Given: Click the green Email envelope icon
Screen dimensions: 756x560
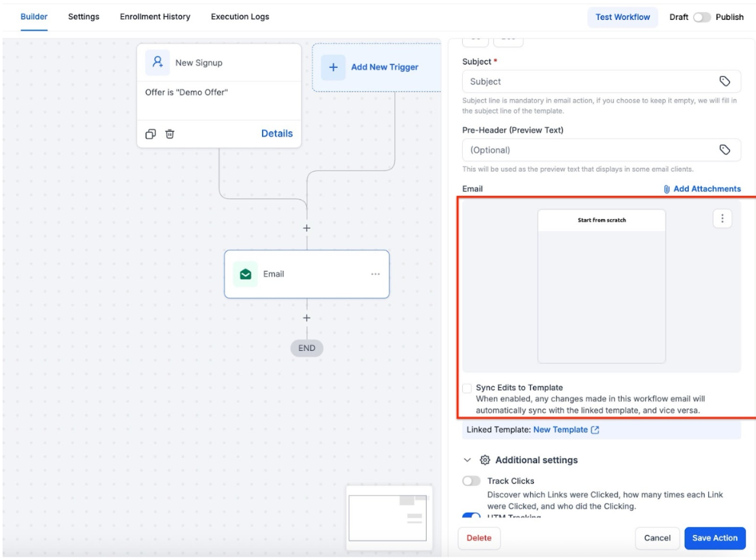Looking at the screenshot, I should tap(245, 274).
